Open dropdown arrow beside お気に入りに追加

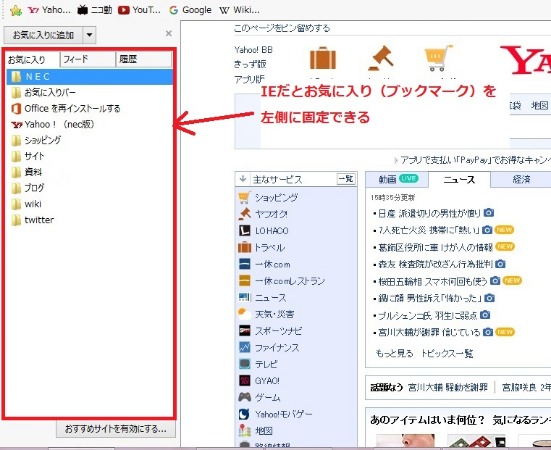(x=89, y=35)
